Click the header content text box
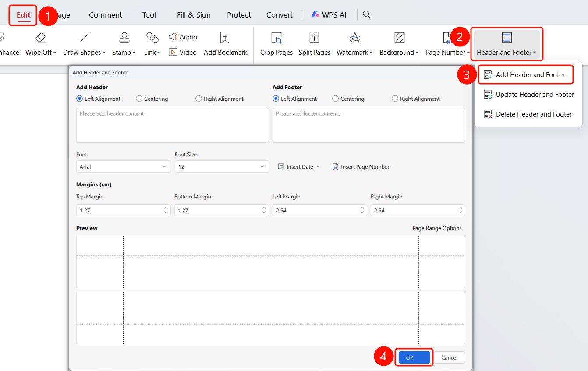This screenshot has height=371, width=588. click(x=173, y=125)
